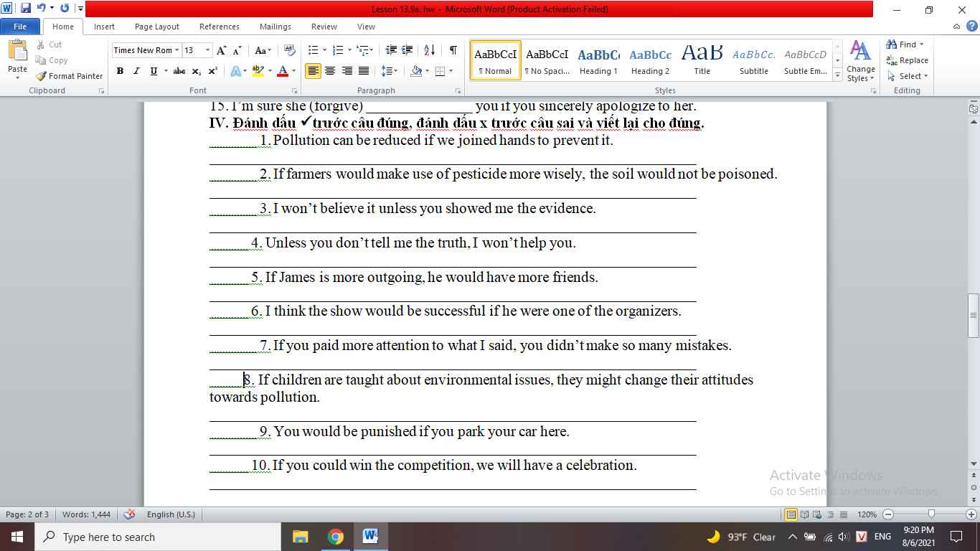Click the Increase Indent icon
The image size is (980, 551).
(x=407, y=50)
